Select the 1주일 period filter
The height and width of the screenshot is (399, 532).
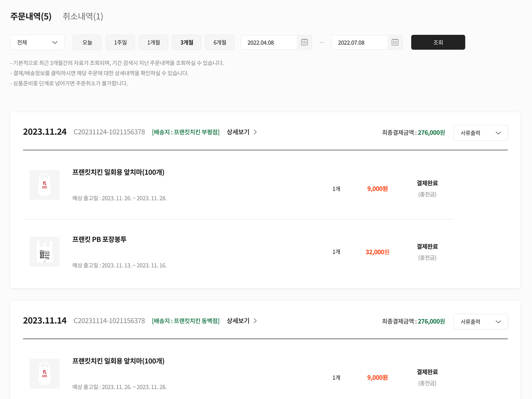pos(120,42)
